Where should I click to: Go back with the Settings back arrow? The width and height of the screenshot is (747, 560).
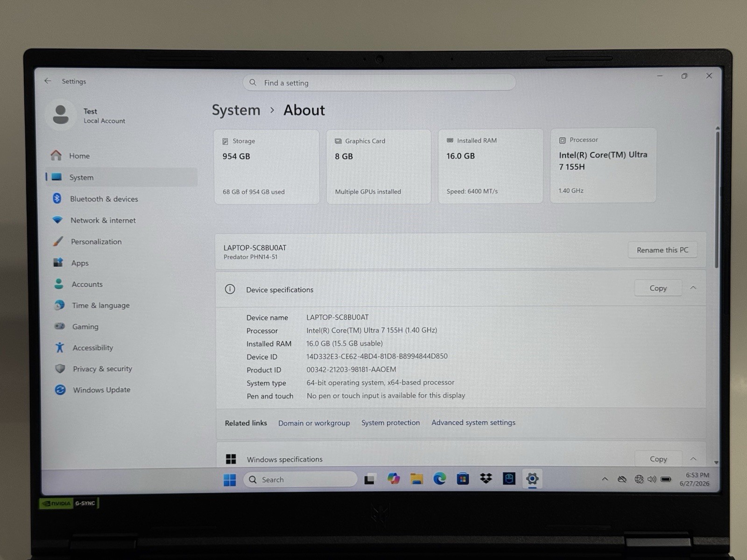pos(48,81)
